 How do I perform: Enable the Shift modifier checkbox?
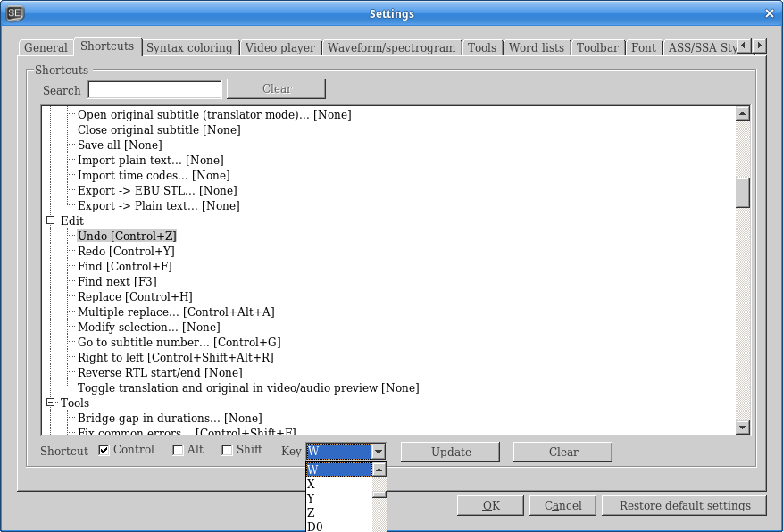pos(227,450)
